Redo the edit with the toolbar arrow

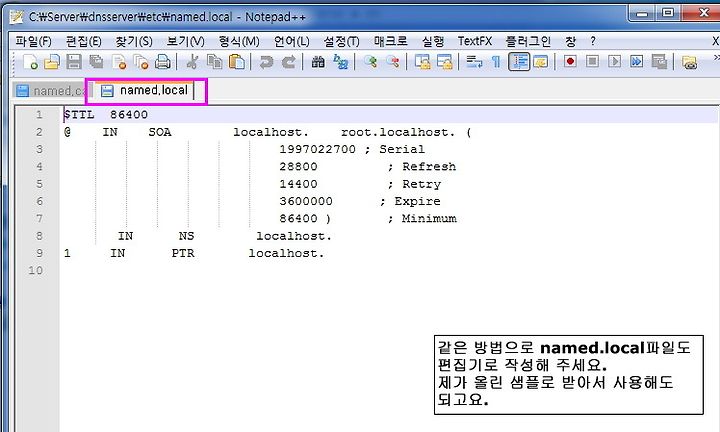coord(288,62)
